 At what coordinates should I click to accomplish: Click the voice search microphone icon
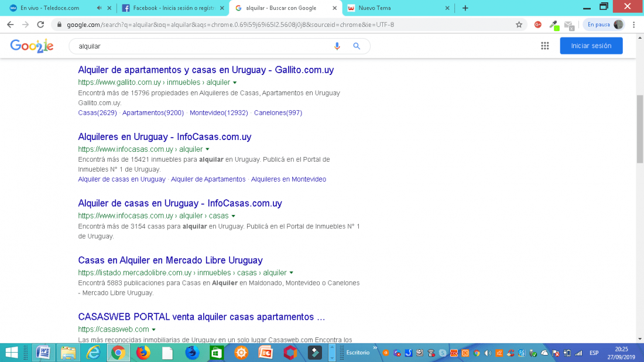337,46
